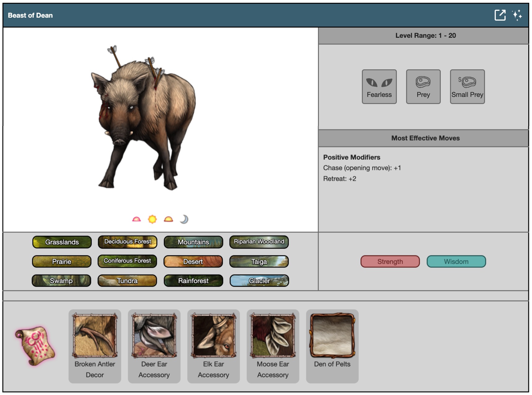This screenshot has width=532, height=395.
Task: Click the dusk icon right of the sun
Action: pyautogui.click(x=168, y=219)
